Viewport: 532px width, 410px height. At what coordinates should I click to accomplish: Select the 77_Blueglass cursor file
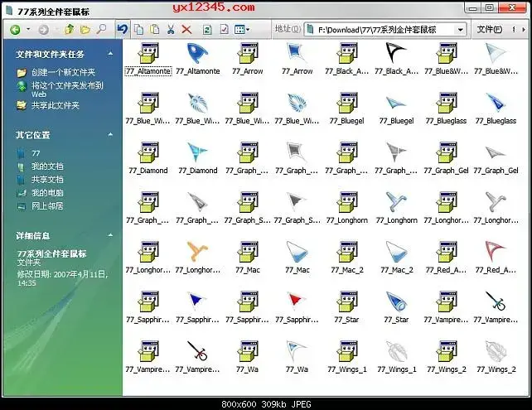pyautogui.click(x=496, y=109)
